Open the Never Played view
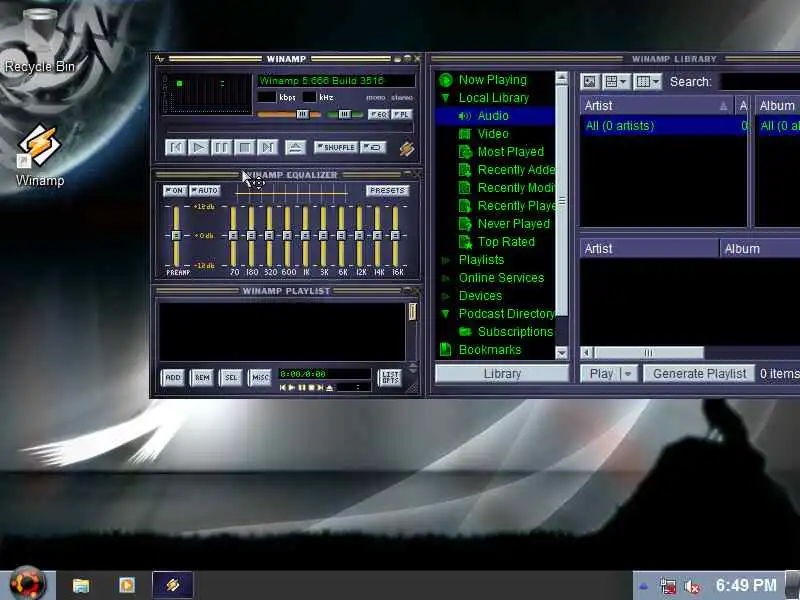800x600 pixels. click(513, 223)
